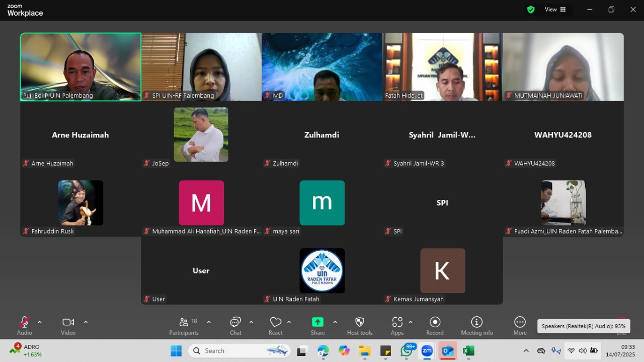Open the View layout menu
This screenshot has width=644, height=362.
tap(555, 10)
